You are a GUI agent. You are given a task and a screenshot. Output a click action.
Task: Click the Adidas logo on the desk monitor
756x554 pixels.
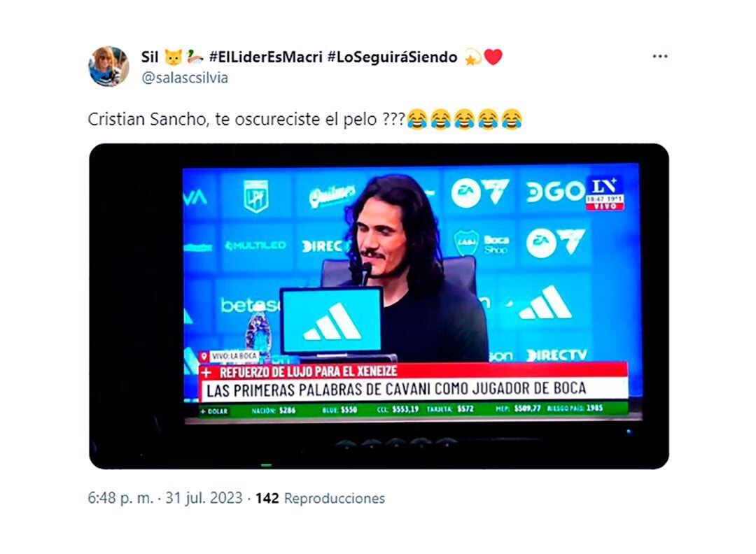click(332, 322)
